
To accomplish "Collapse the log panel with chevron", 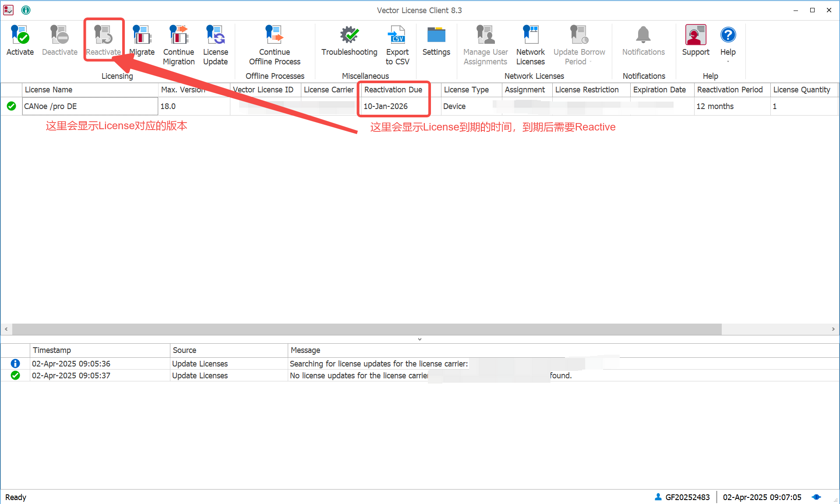I will pyautogui.click(x=420, y=339).
